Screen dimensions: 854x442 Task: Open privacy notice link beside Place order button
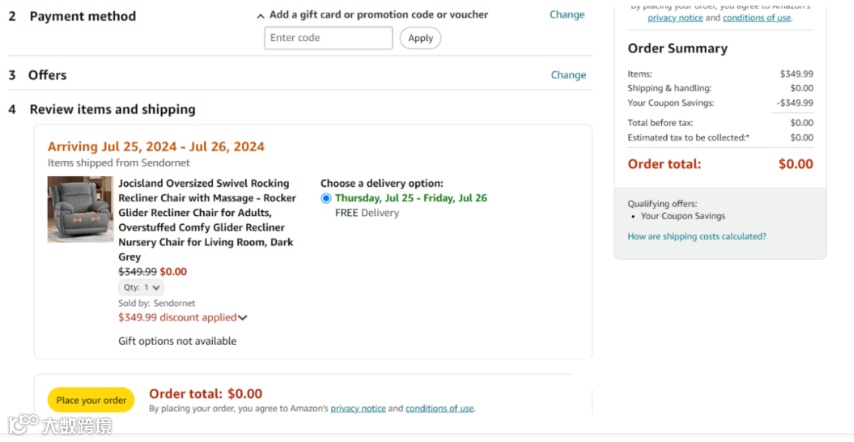click(x=358, y=408)
